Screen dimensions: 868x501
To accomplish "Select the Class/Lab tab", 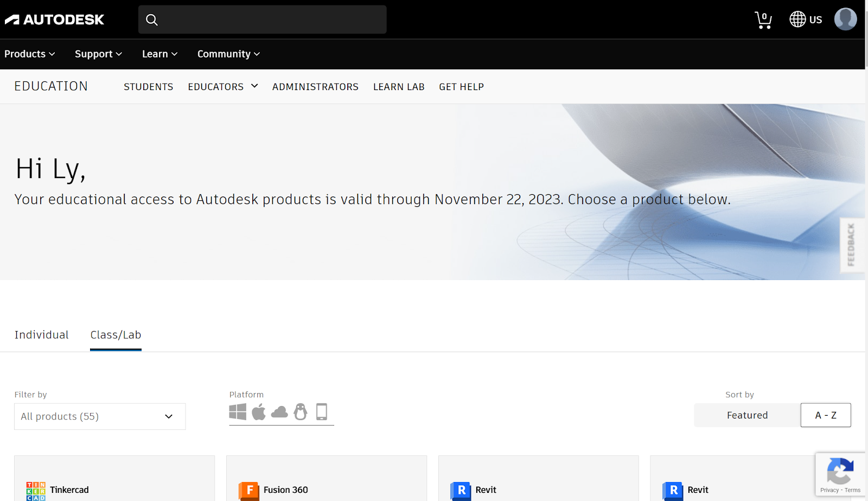I will [116, 335].
